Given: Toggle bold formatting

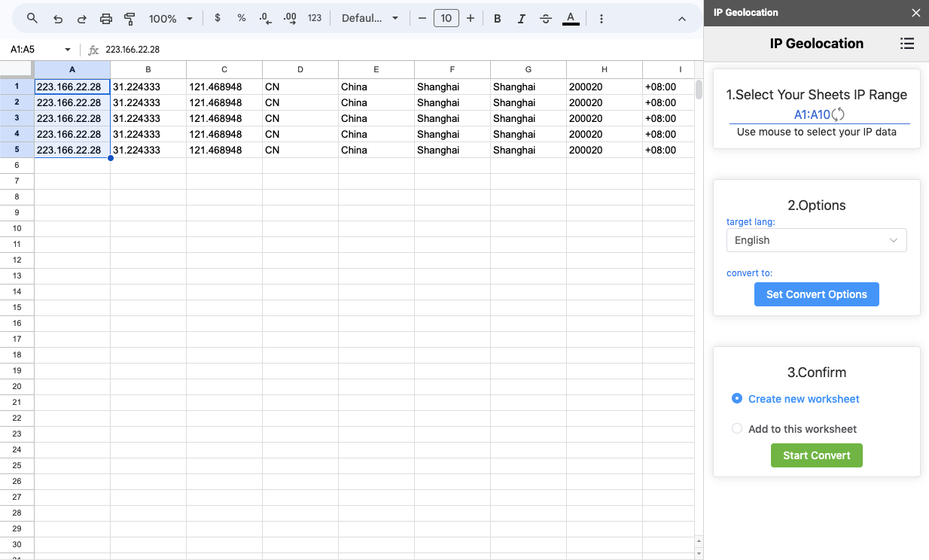Looking at the screenshot, I should 498,19.
